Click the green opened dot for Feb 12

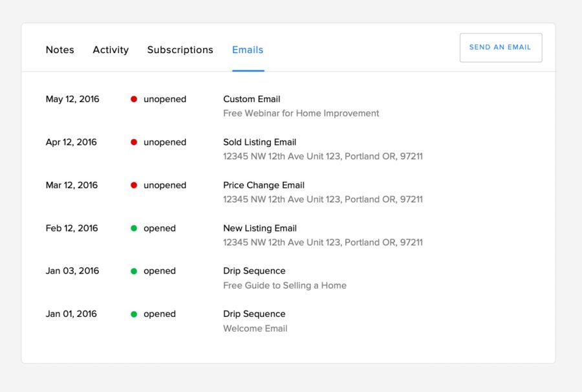tap(134, 228)
